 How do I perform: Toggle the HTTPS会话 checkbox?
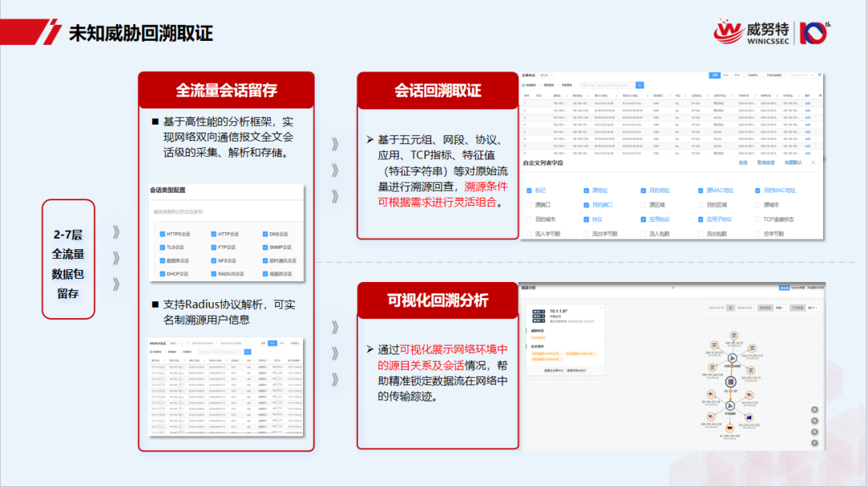pyautogui.click(x=162, y=234)
